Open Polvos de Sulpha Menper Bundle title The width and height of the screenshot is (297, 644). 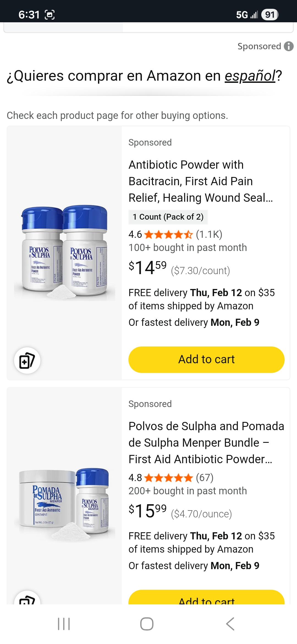point(206,443)
